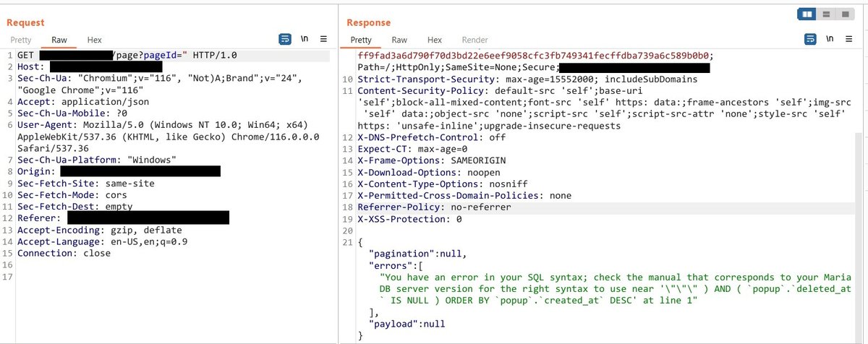Click the Request panel title
This screenshot has height=344, width=868.
(25, 23)
